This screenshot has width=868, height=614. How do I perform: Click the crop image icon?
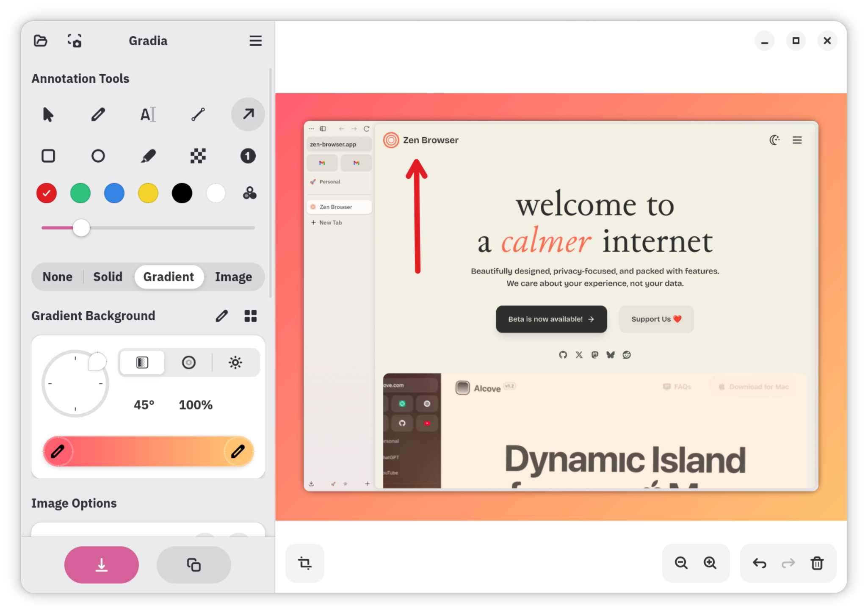pos(304,563)
